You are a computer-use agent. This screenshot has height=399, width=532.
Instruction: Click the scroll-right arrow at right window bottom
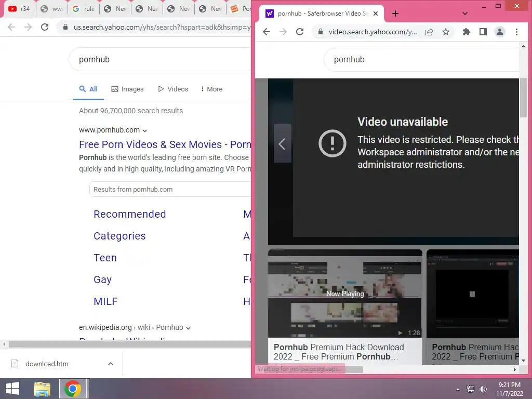point(515,369)
